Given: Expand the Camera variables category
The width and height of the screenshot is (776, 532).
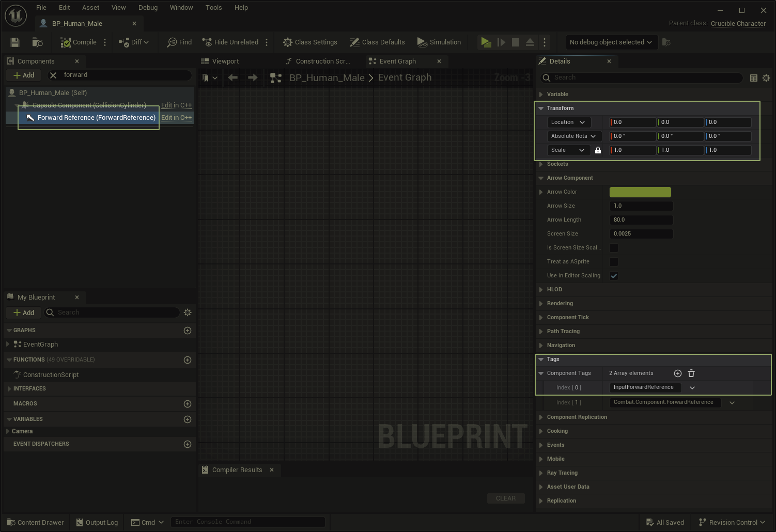Looking at the screenshot, I should [x=8, y=431].
